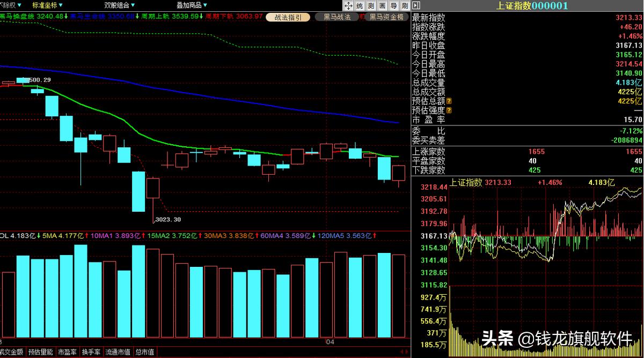The width and height of the screenshot is (644, 358).
Task: Click the 刷 refresh toolbar icon
Action: [x=405, y=5]
